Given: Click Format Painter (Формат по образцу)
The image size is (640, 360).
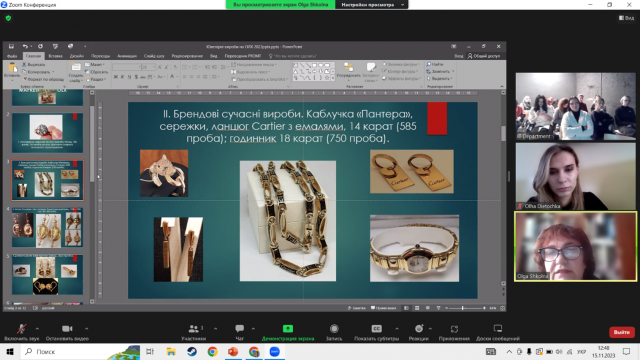Looking at the screenshot, I should (x=43, y=79).
